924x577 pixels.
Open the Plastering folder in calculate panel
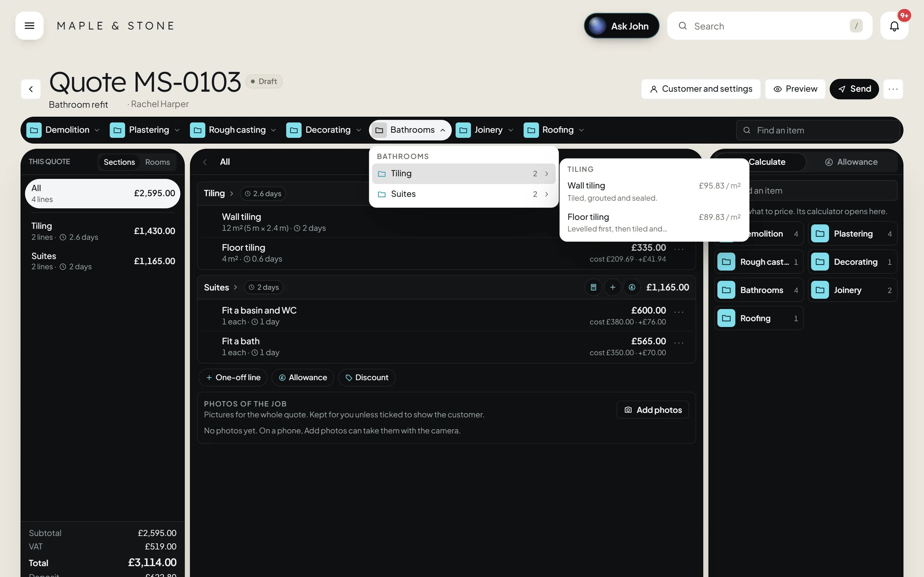852,234
